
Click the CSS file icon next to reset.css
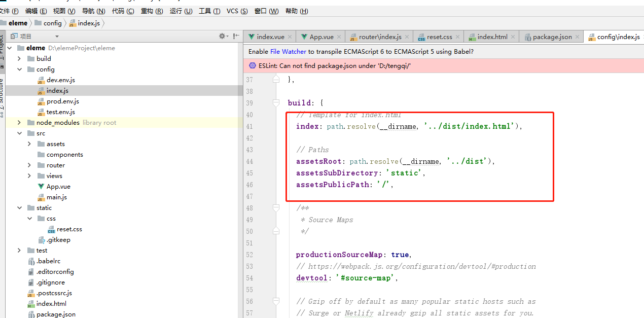pos(51,229)
